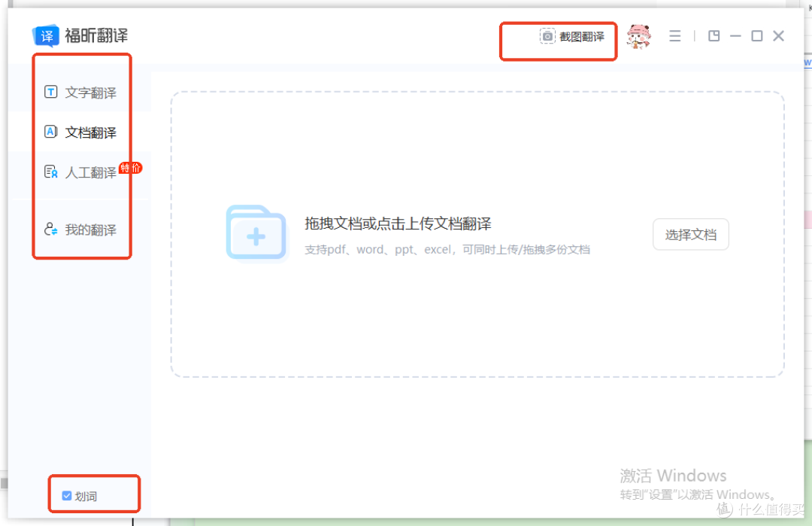Select the 文档翻译 tab

coord(80,132)
